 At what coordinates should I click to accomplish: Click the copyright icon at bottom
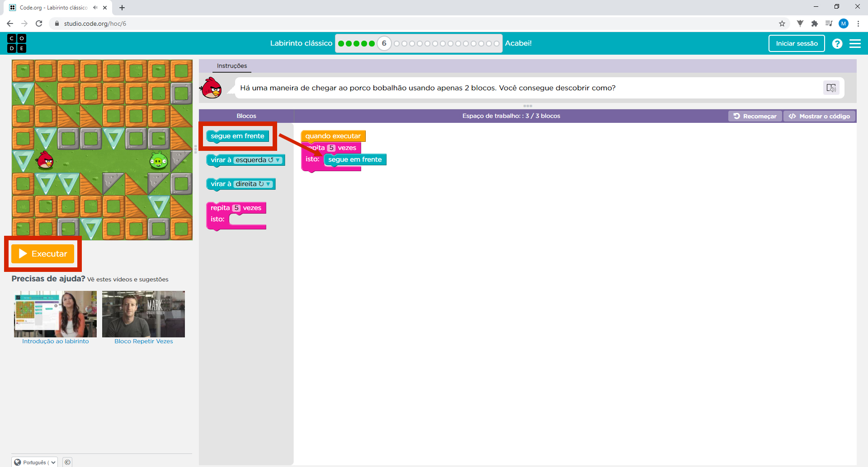click(67, 462)
